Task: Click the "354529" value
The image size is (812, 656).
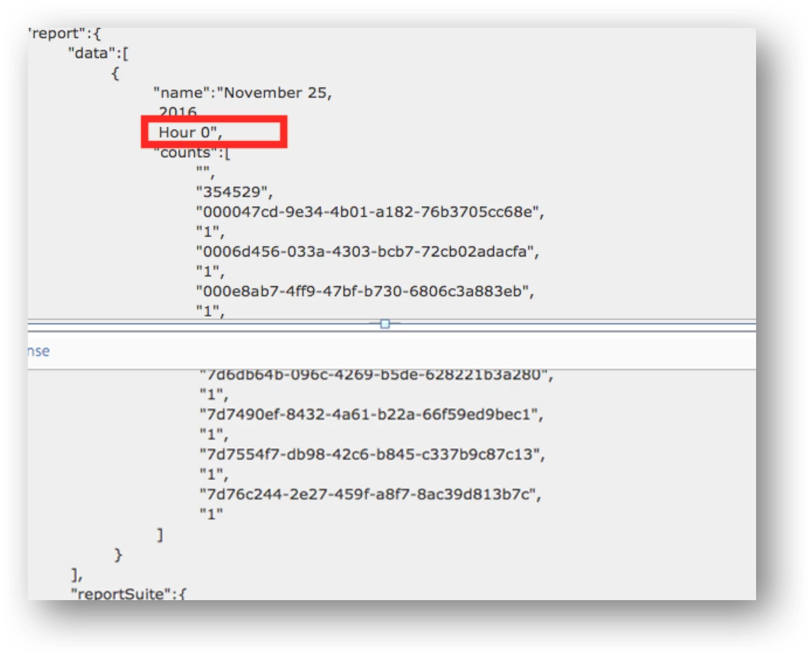Action: click(x=235, y=193)
